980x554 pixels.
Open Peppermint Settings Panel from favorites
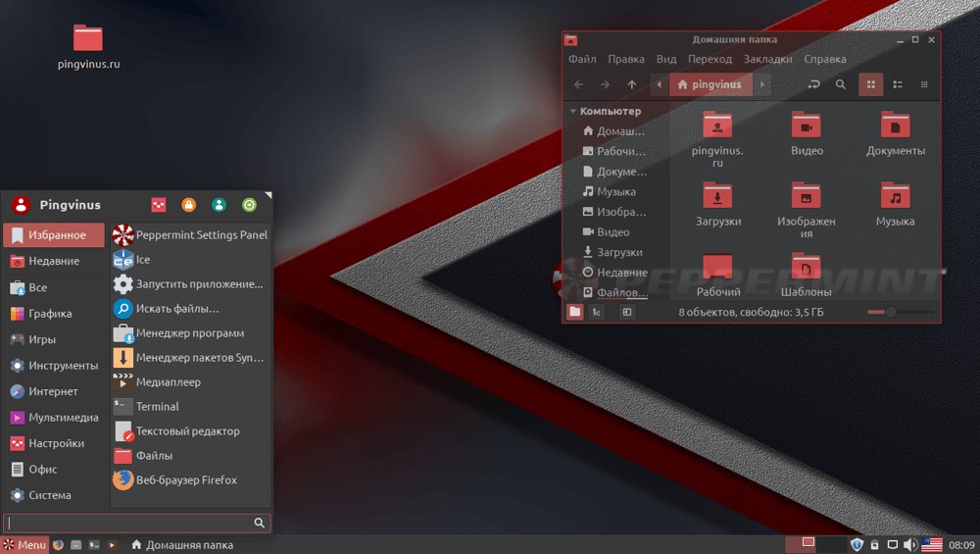coord(191,235)
